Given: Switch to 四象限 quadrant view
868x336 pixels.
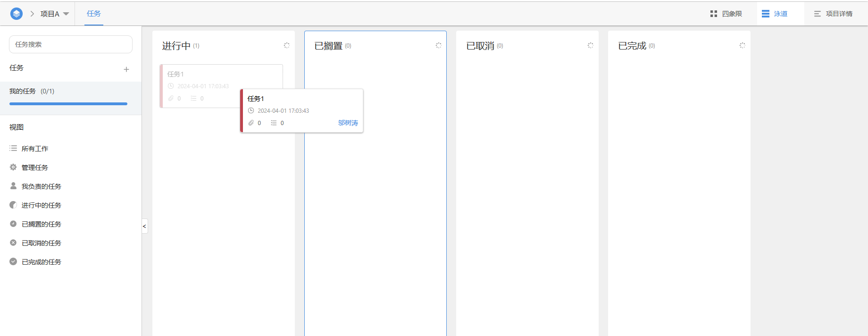Looking at the screenshot, I should click(x=726, y=14).
